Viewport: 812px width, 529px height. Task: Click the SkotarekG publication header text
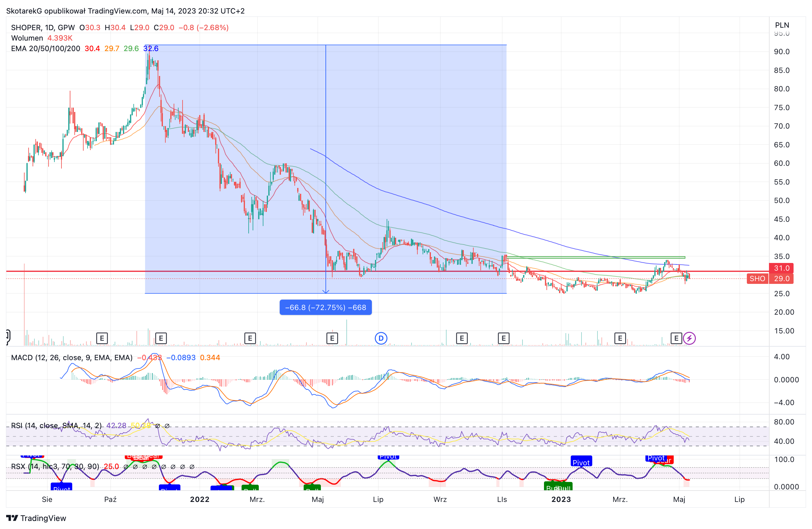(125, 11)
